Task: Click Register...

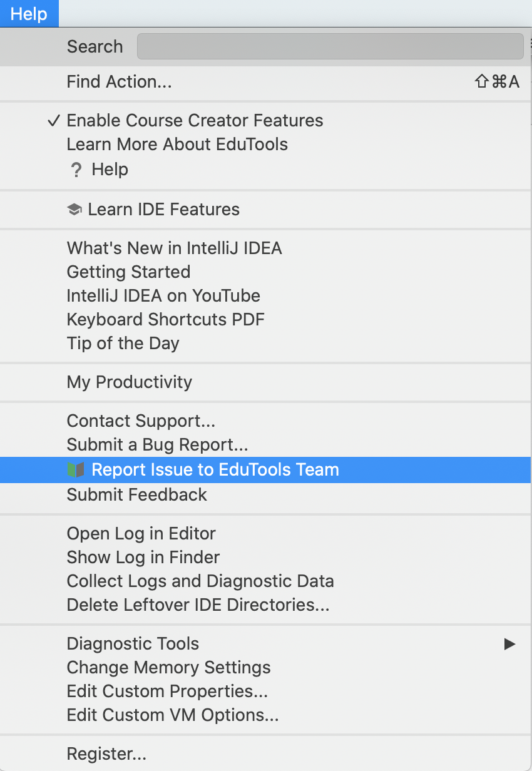Action: tap(265, 753)
